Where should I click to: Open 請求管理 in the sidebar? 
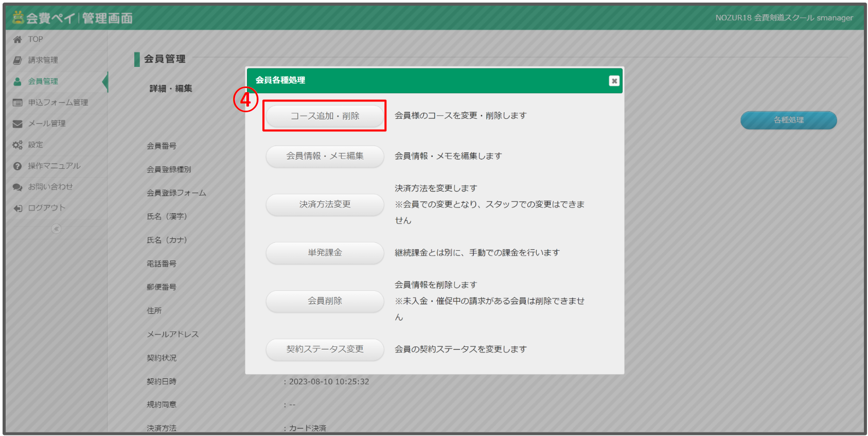[x=57, y=60]
